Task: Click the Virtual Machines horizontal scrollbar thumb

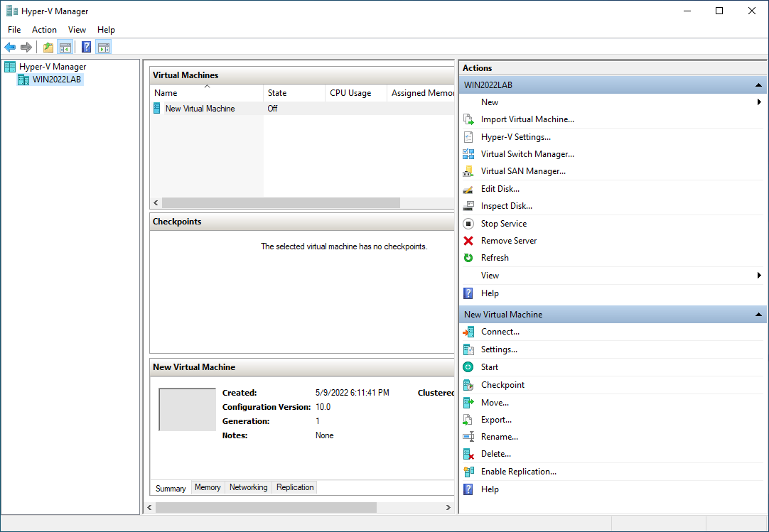Action: tap(281, 202)
